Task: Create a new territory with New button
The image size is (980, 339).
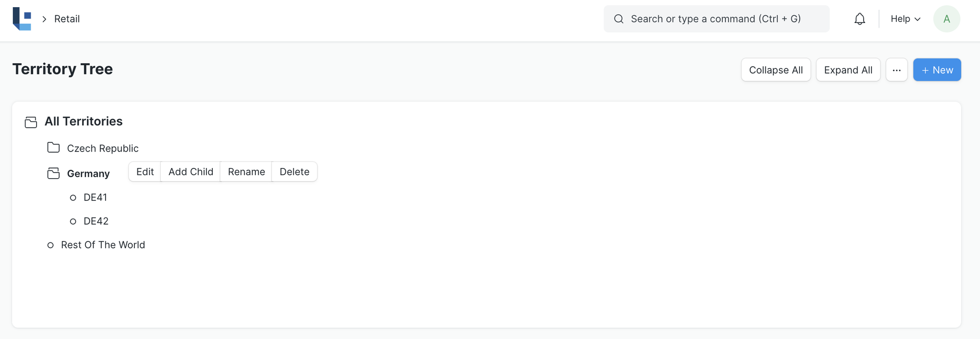Action: (937, 70)
